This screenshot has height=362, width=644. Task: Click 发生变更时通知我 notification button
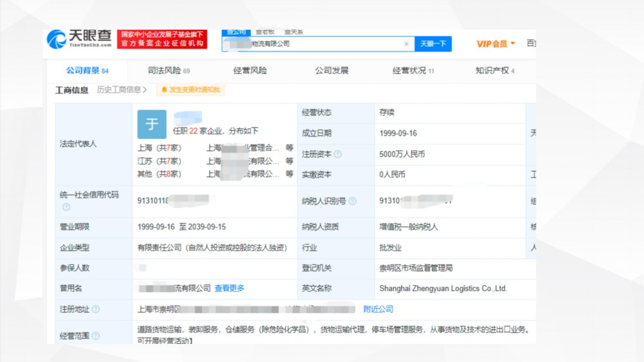click(x=191, y=90)
